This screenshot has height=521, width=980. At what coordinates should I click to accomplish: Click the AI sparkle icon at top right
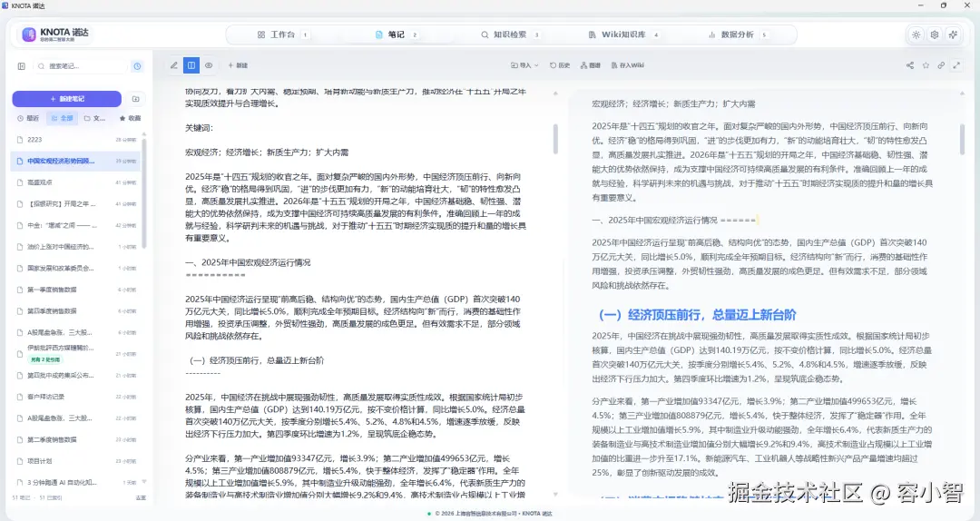(x=953, y=34)
